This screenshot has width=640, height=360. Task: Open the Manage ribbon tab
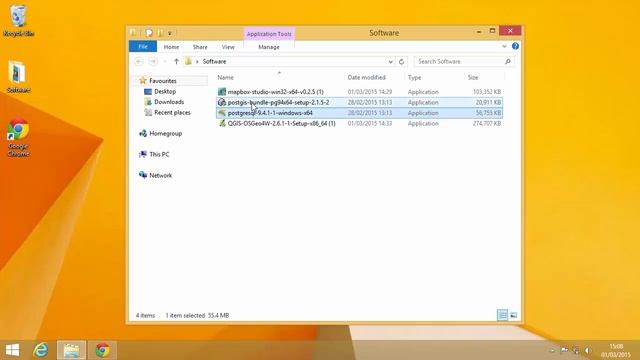[269, 47]
